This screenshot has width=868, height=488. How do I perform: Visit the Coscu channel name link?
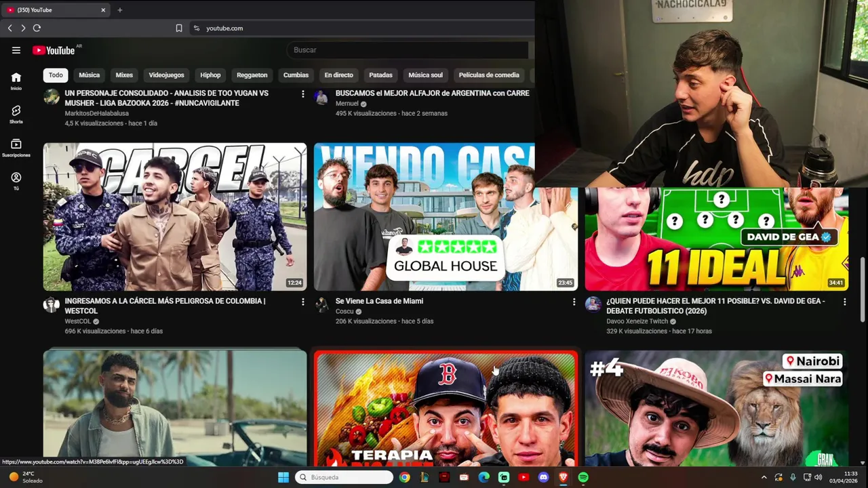pyautogui.click(x=344, y=311)
